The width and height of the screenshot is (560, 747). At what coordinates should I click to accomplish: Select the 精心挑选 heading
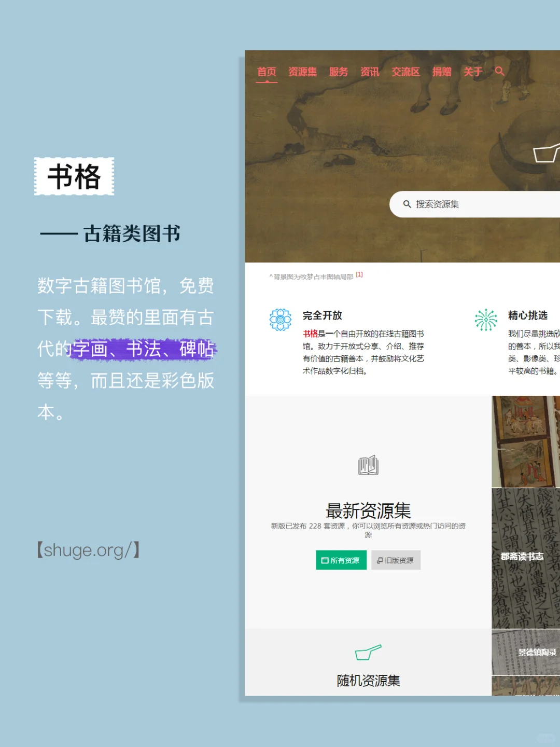point(528,315)
